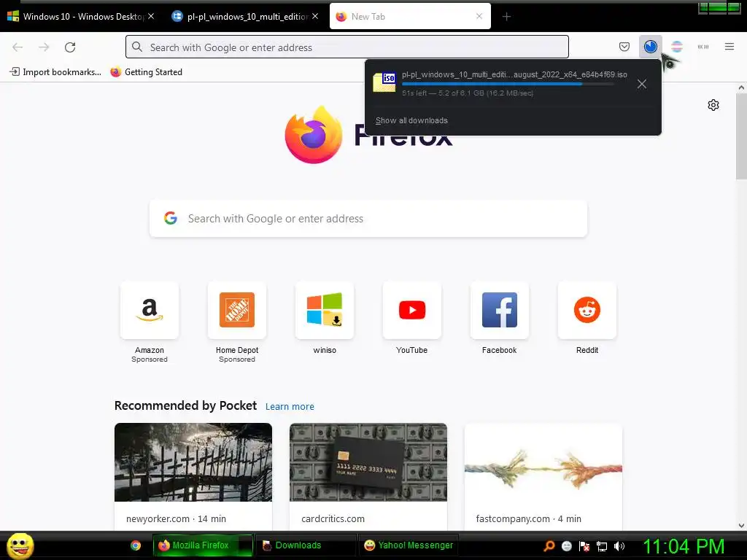Open the Save to Pocket icon
The image size is (747, 560).
(624, 47)
